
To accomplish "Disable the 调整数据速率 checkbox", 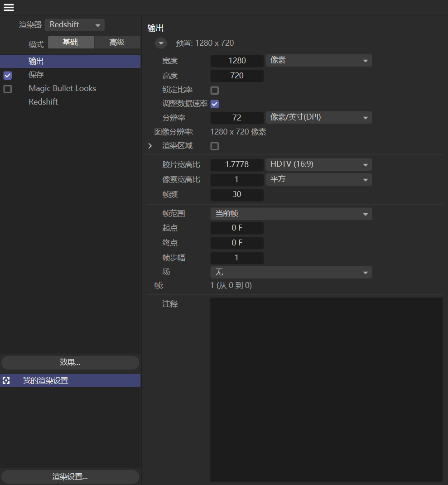I will (x=214, y=104).
